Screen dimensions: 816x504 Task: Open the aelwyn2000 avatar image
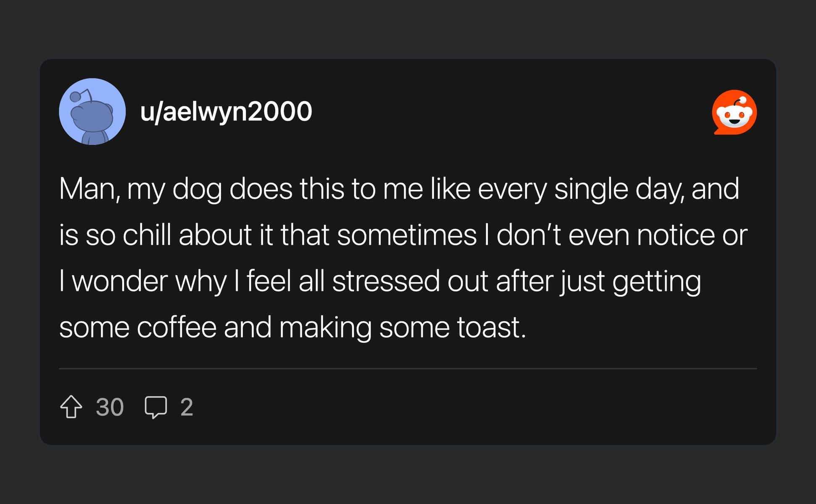pos(92,112)
